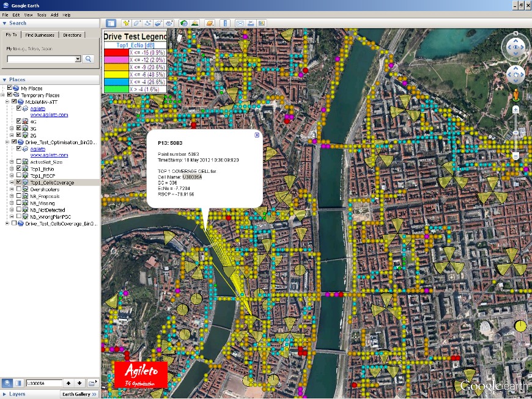This screenshot has height=399, width=532.
Task: Enable the Top1_RSCP layer checkbox
Action: coord(18,175)
